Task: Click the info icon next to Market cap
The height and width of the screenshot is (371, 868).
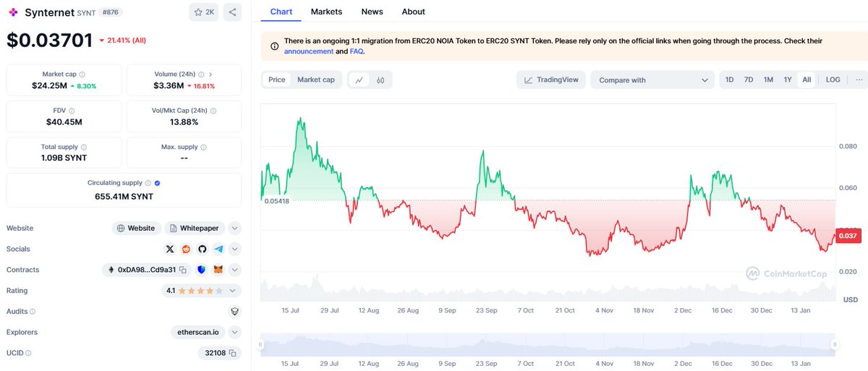Action: (82, 74)
